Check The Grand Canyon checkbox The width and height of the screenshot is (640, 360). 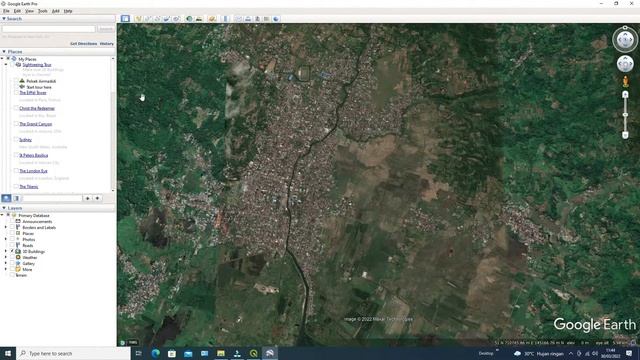tap(16, 124)
